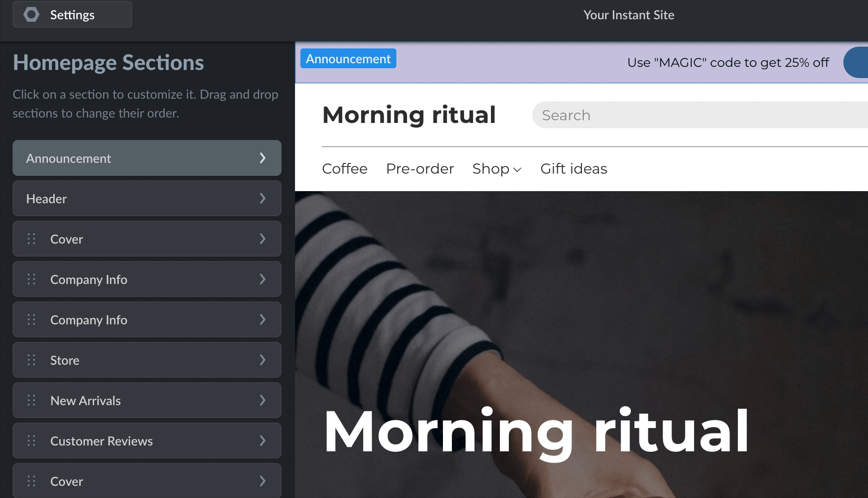Click the Customer Reviews drag handle
The image size is (868, 498).
point(31,441)
